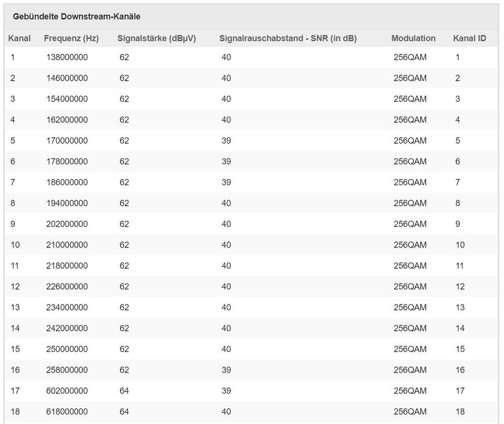504x424 pixels.
Task: Click the Signalrauschabstand - SNR header
Action: 288,38
